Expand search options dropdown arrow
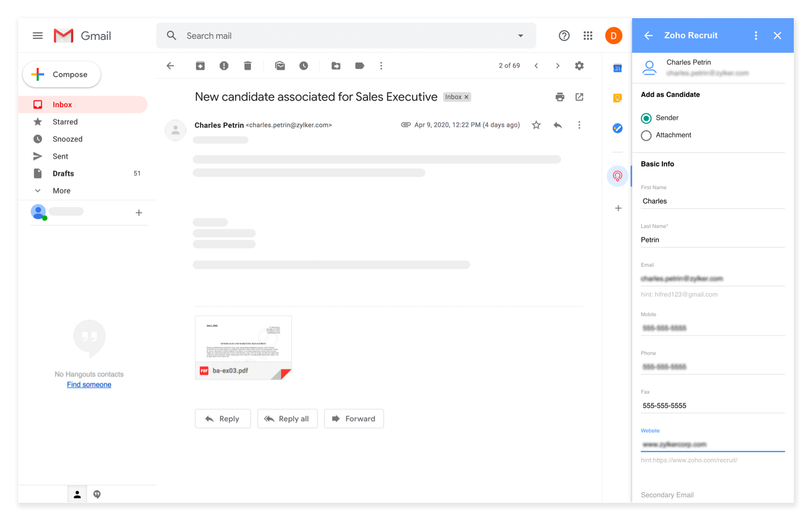The width and height of the screenshot is (812, 521). point(521,36)
